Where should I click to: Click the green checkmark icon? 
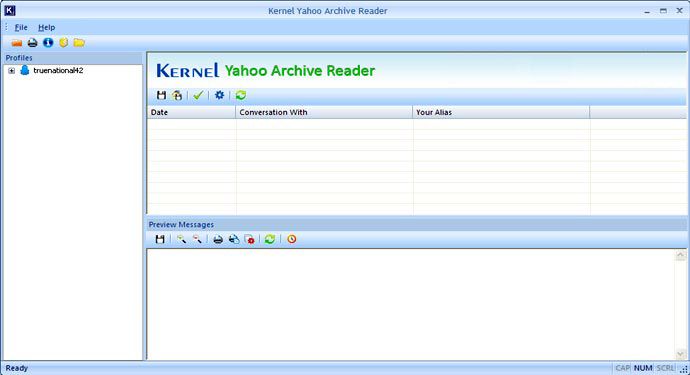pyautogui.click(x=198, y=95)
